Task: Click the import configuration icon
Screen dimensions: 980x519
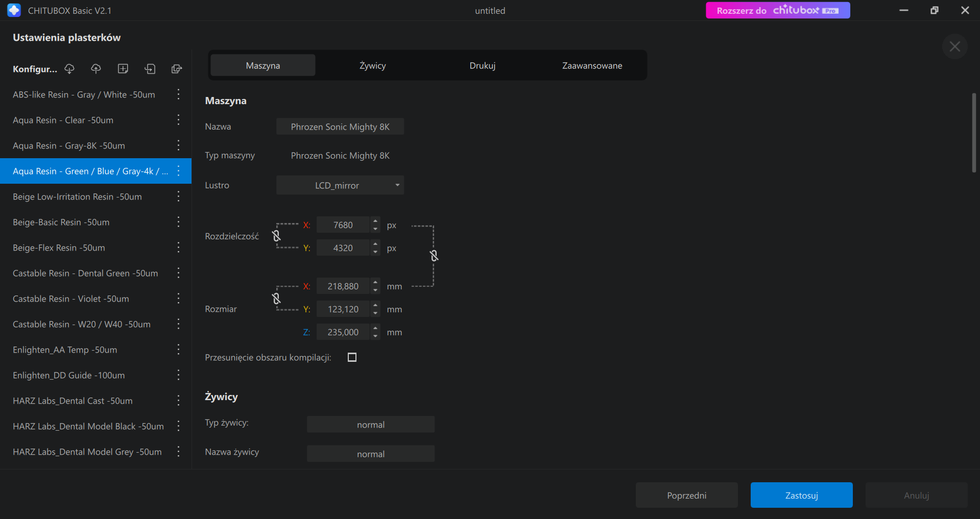Action: 150,69
